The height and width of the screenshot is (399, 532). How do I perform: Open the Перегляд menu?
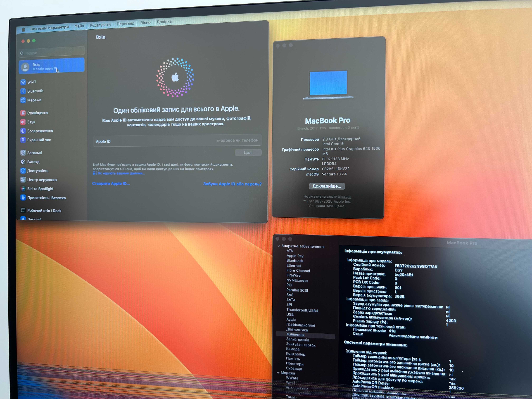[125, 24]
